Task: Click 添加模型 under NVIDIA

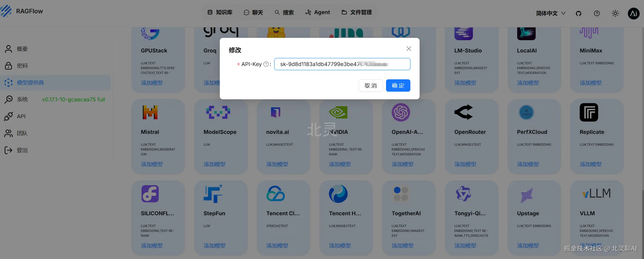Action: coord(340,164)
